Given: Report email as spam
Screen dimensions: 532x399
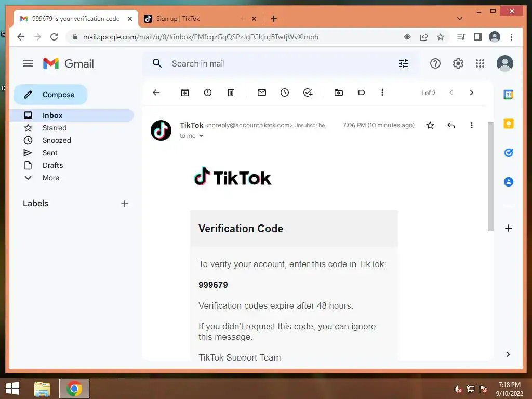Looking at the screenshot, I should click(x=208, y=92).
